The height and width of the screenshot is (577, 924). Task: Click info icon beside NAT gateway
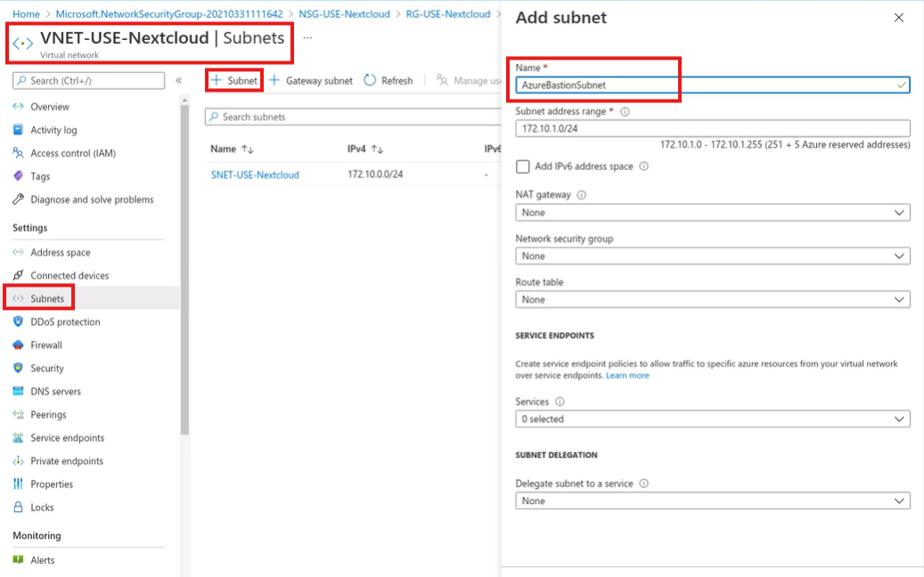click(582, 195)
